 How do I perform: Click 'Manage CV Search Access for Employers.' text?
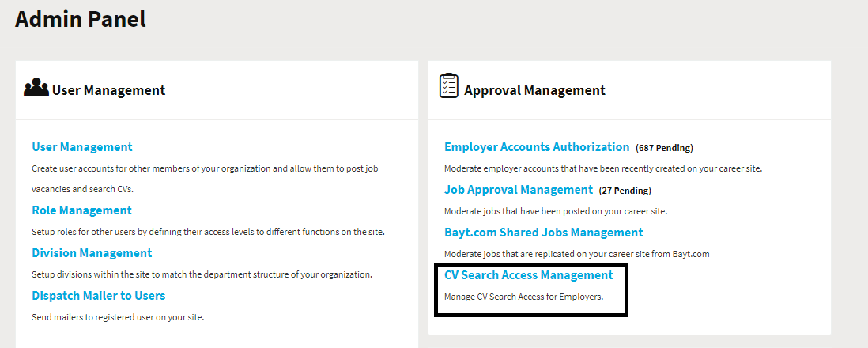point(523,297)
